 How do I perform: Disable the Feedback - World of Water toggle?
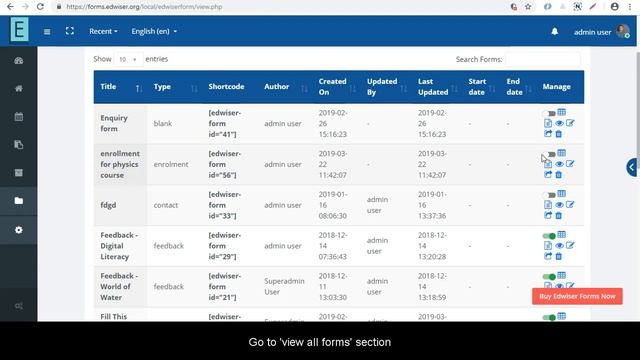(x=549, y=277)
